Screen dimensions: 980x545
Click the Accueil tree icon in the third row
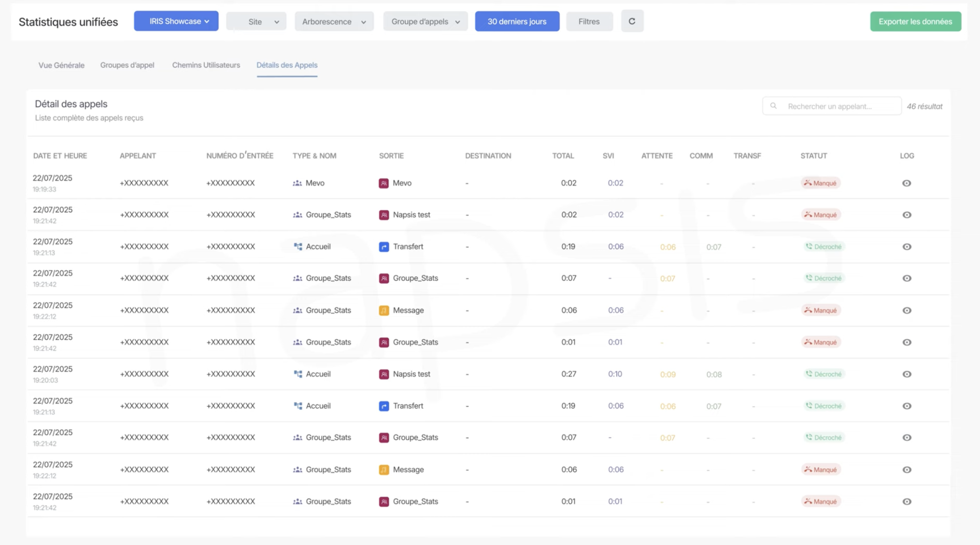pyautogui.click(x=298, y=247)
